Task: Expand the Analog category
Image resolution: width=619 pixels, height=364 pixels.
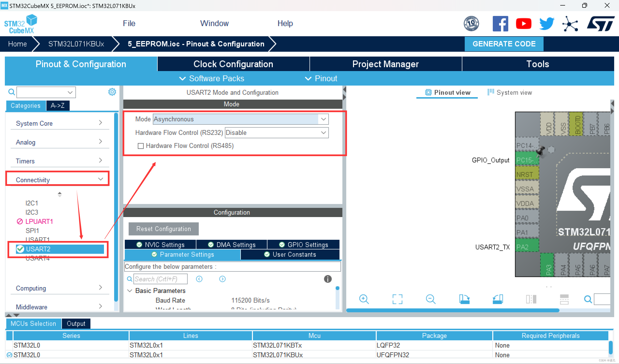Action: [x=60, y=142]
